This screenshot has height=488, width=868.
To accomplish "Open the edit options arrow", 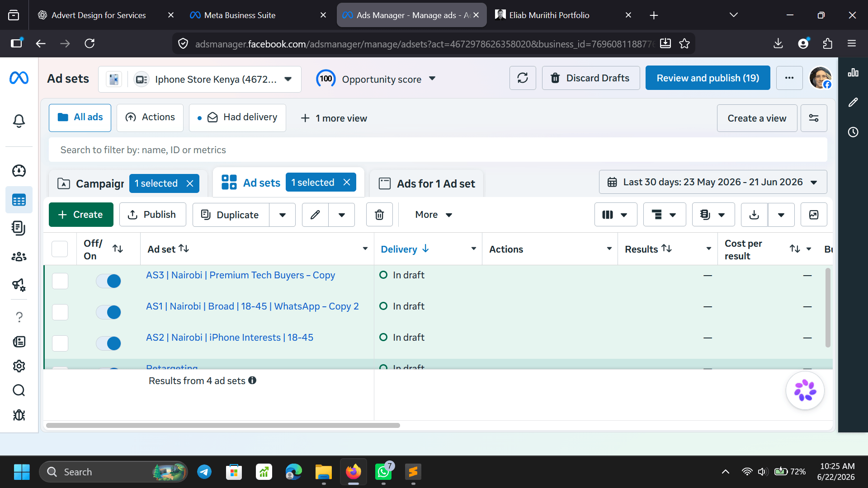I will coord(342,215).
